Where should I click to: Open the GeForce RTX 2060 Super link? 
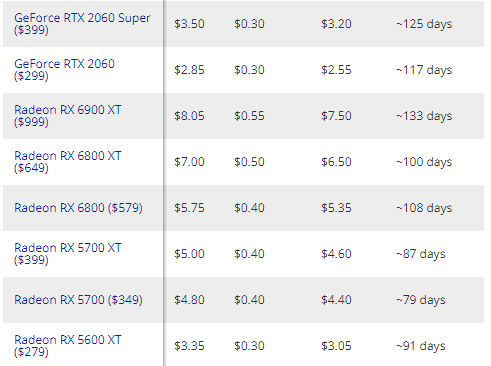coord(82,24)
